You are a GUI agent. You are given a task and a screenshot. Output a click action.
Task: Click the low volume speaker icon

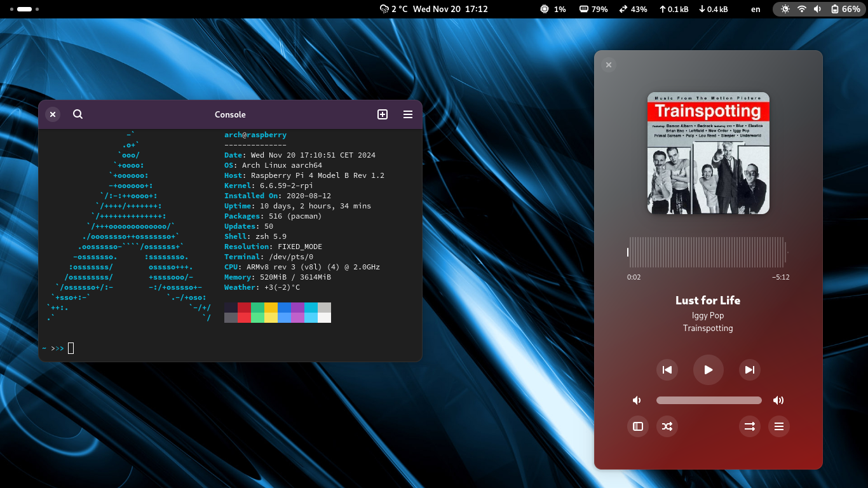coord(637,400)
